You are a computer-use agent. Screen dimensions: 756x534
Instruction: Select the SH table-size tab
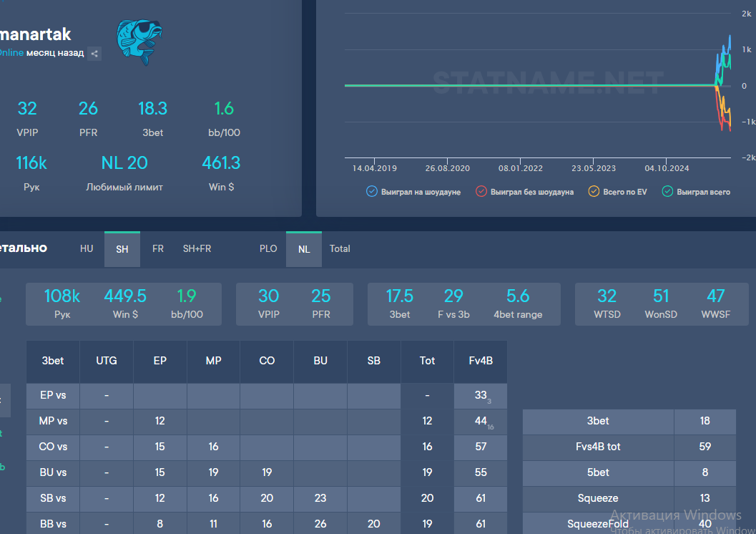(x=122, y=249)
